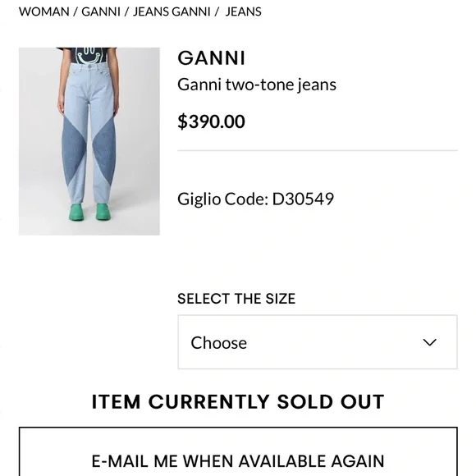Go to the GANNI breadcrumb category

coord(101,11)
